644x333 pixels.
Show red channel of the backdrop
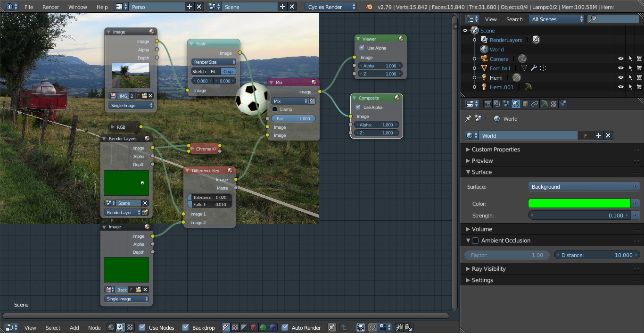coord(254,327)
